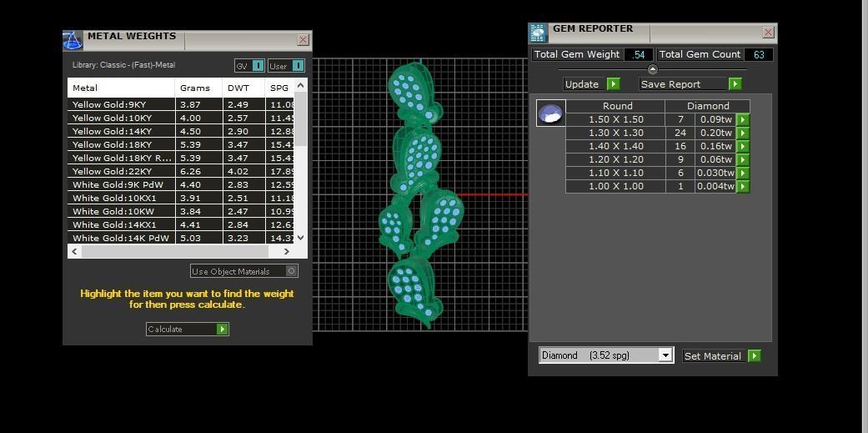
Task: Click the 0.20tw weight cell
Action: [x=715, y=133]
